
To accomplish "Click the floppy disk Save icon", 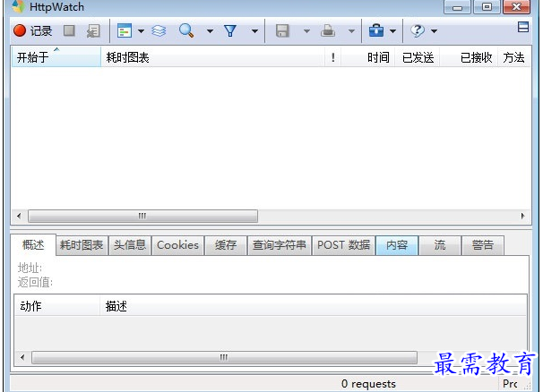I will [x=282, y=30].
